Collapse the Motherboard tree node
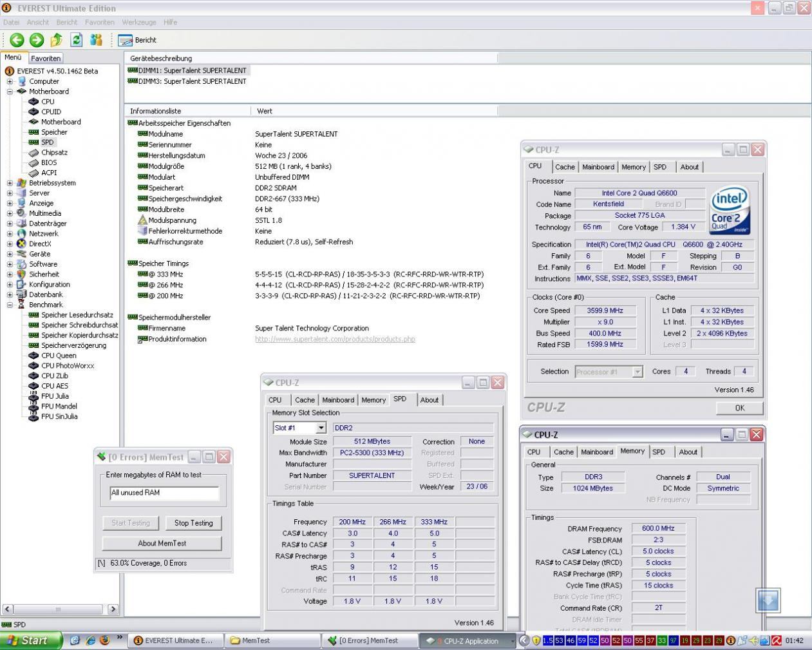 [x=10, y=91]
